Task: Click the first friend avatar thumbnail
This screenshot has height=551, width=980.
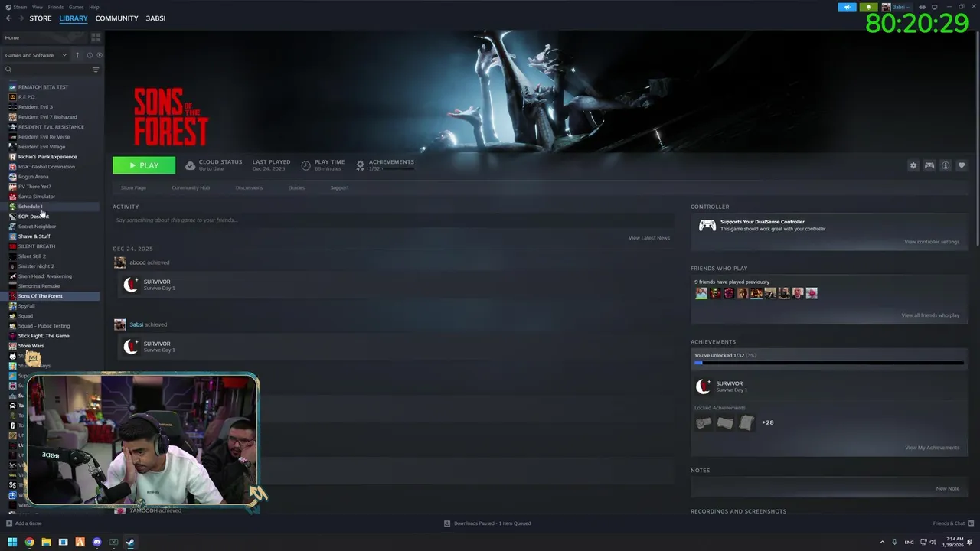Action: 701,293
